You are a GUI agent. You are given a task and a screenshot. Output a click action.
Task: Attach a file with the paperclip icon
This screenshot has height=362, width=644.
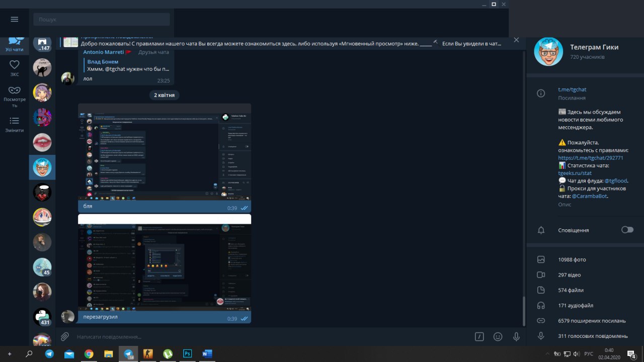tap(65, 336)
